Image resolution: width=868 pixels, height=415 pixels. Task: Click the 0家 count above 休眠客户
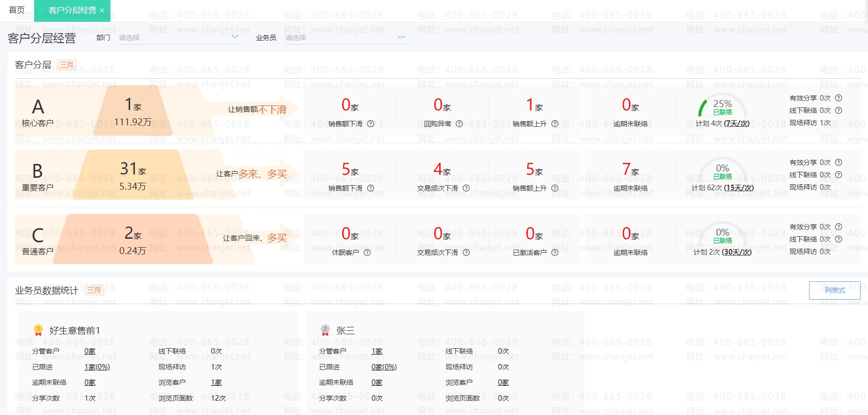tap(350, 234)
